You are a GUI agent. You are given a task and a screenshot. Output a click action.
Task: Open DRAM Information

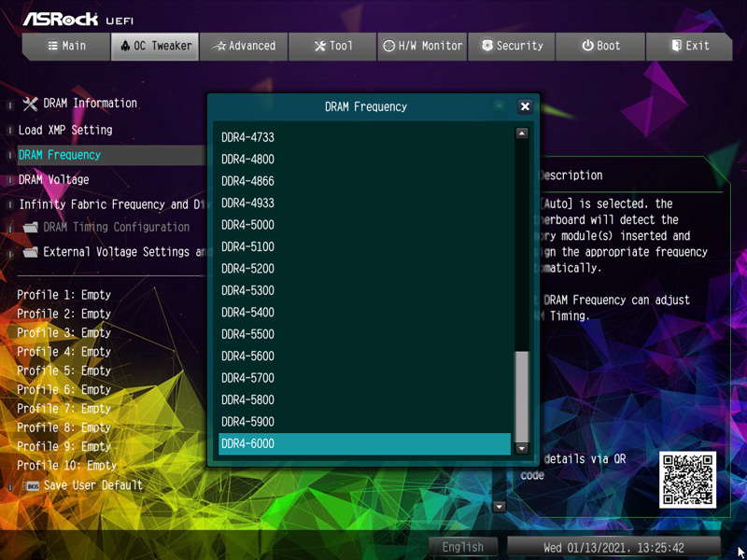(90, 104)
